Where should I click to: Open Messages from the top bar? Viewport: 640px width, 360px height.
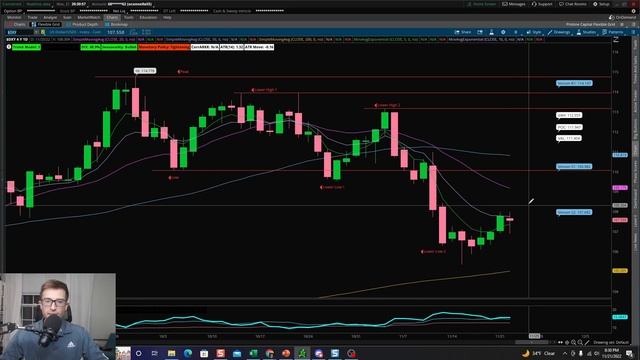514,4
